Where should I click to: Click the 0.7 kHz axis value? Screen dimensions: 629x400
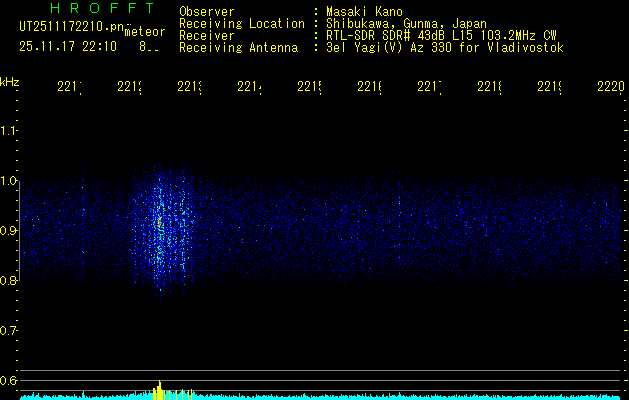click(8, 331)
